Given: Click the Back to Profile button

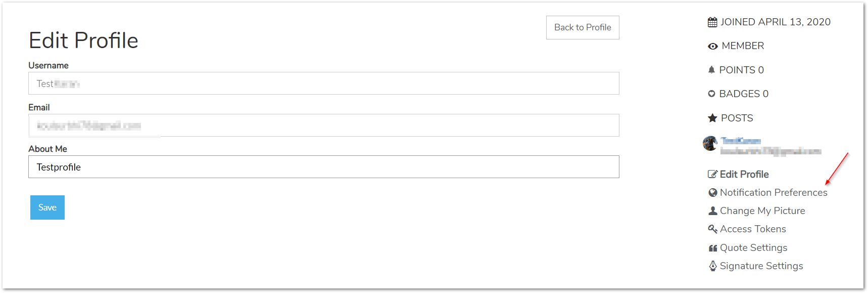Looking at the screenshot, I should [x=583, y=27].
